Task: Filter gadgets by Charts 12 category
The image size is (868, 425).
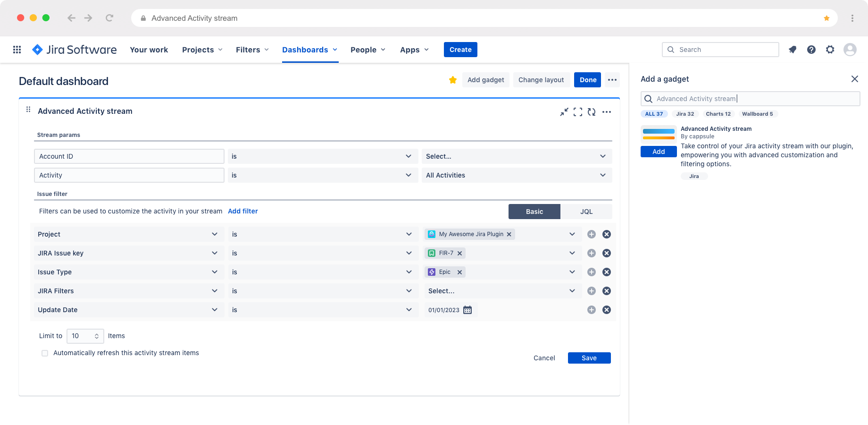Action: [718, 114]
